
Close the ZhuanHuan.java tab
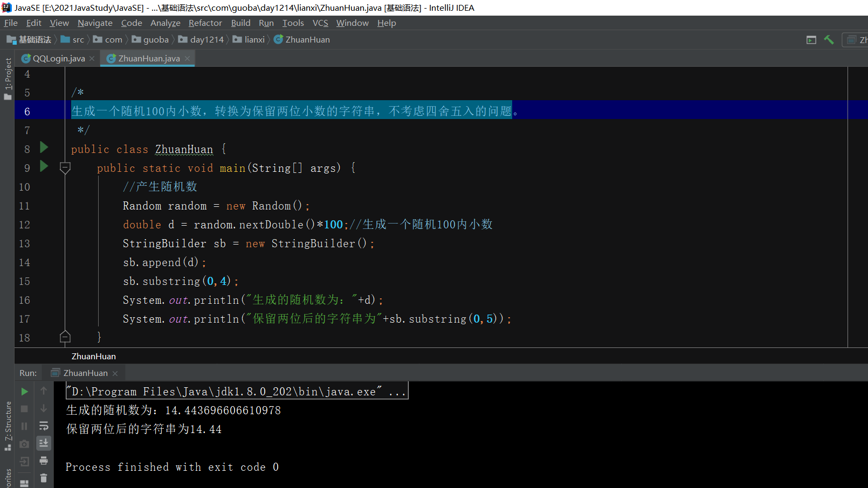tap(187, 59)
